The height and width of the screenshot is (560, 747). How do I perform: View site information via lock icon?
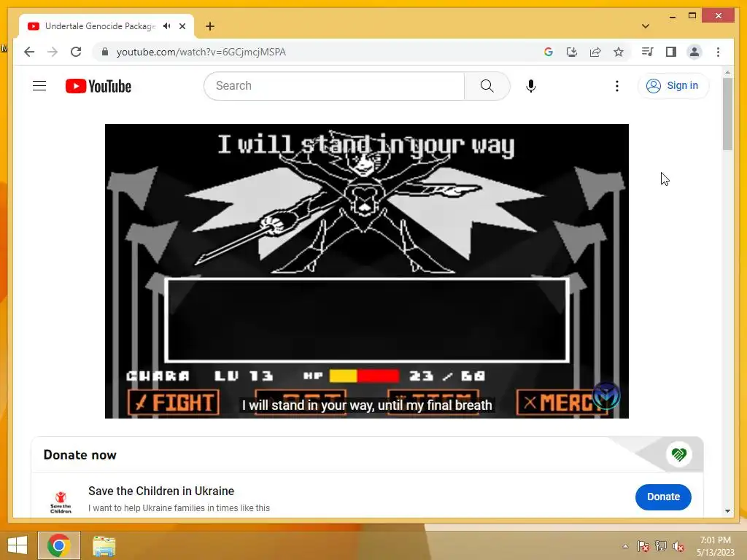[x=105, y=52]
